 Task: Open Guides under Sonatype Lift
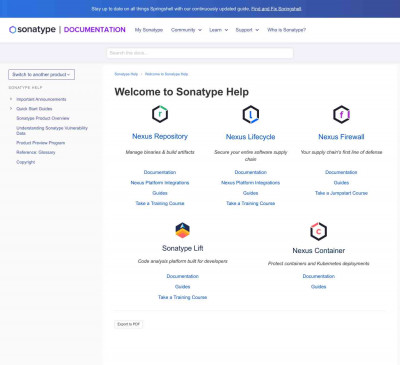(x=183, y=287)
